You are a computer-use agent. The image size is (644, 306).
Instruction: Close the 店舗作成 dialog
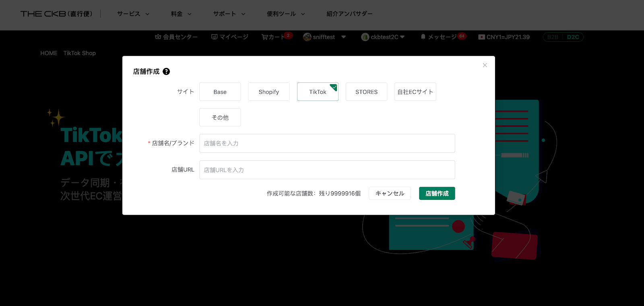[x=485, y=65]
